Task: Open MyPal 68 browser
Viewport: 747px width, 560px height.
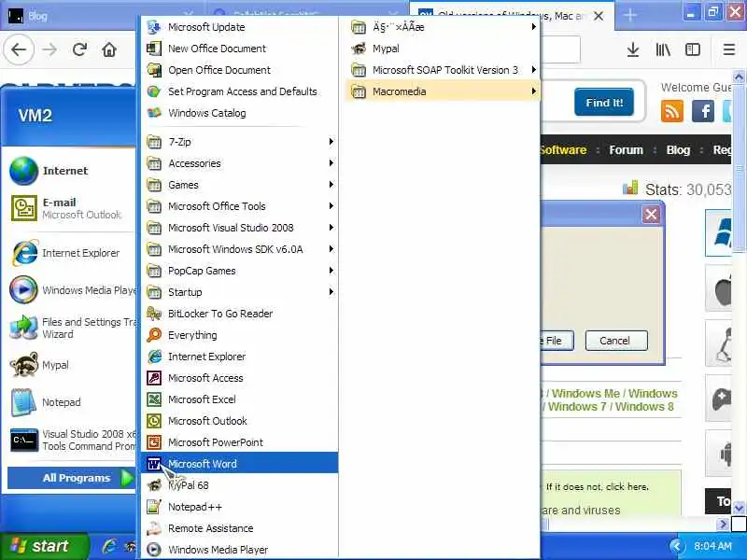Action: click(240, 485)
